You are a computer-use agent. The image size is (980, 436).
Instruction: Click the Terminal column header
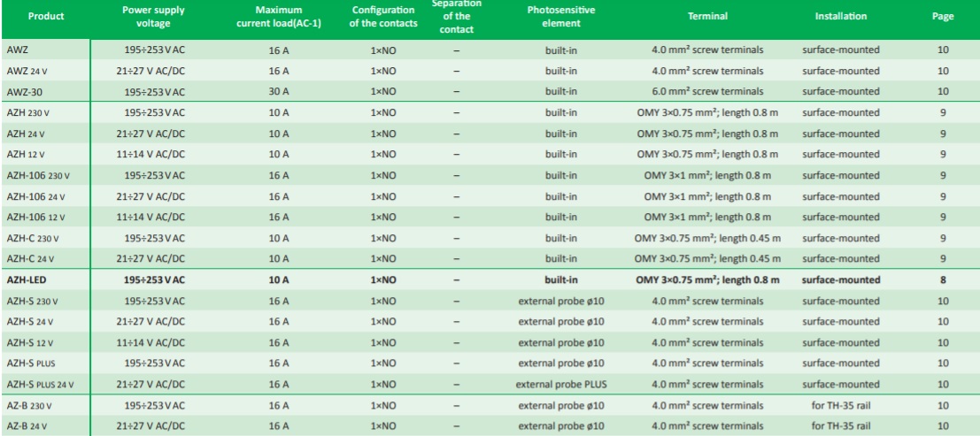pyautogui.click(x=707, y=17)
